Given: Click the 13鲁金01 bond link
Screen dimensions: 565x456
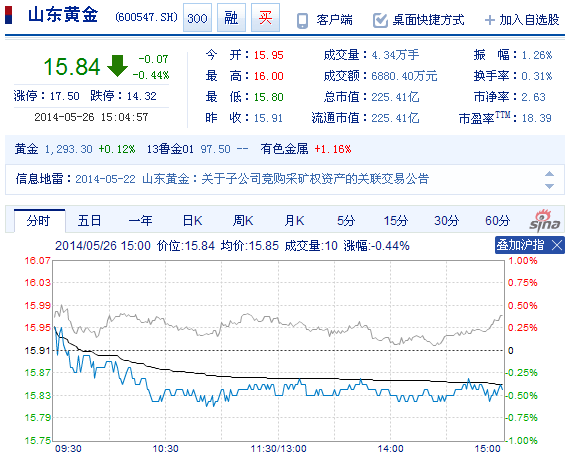Looking at the screenshot, I should point(170,149).
